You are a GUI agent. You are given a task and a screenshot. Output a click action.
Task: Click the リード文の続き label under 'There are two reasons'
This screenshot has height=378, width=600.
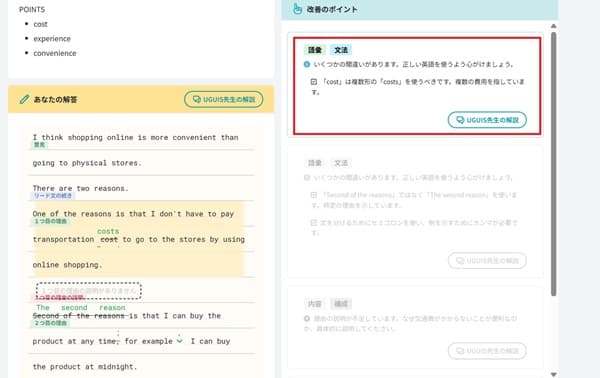53,196
